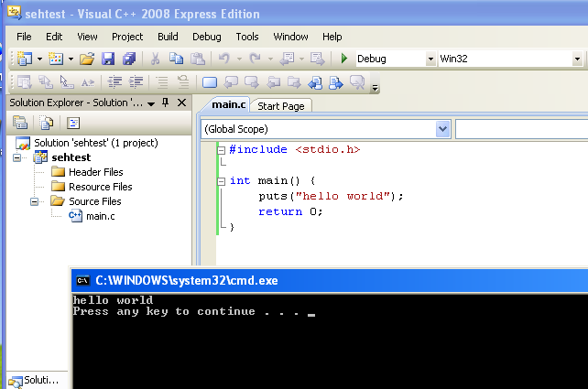Image resolution: width=588 pixels, height=389 pixels.
Task: Select main.c in the Solution Explorer tree
Action: [x=100, y=216]
